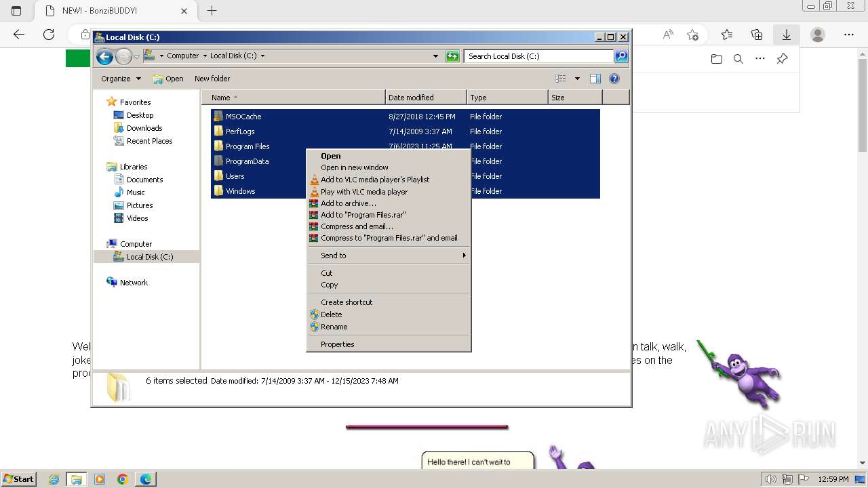Sort by Date modified column header
Viewport: 868px width, 488px height.
point(426,98)
